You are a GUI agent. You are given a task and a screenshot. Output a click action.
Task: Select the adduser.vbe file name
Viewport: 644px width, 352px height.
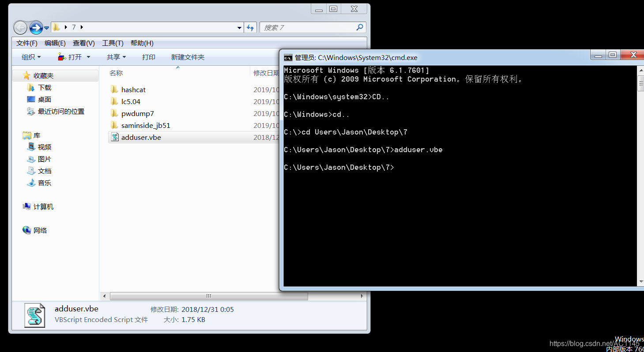[141, 137]
